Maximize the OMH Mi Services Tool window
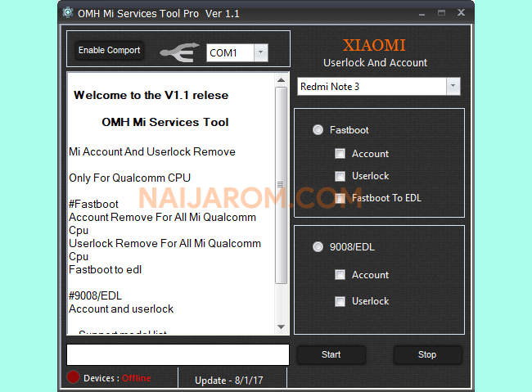 coord(441,13)
